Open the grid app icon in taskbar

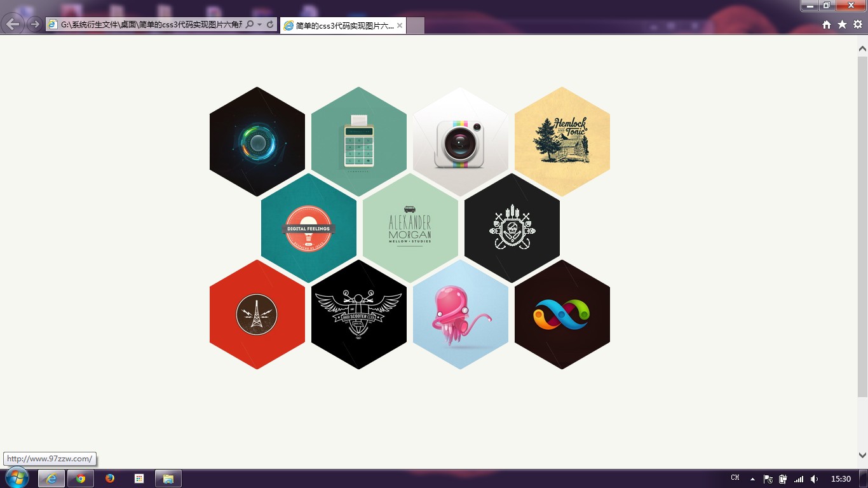point(139,478)
